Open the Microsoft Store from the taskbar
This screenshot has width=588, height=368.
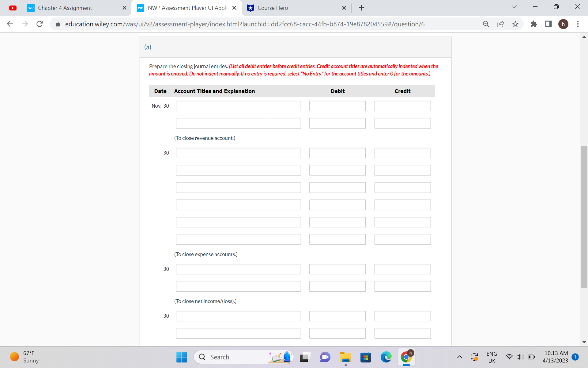tap(366, 357)
